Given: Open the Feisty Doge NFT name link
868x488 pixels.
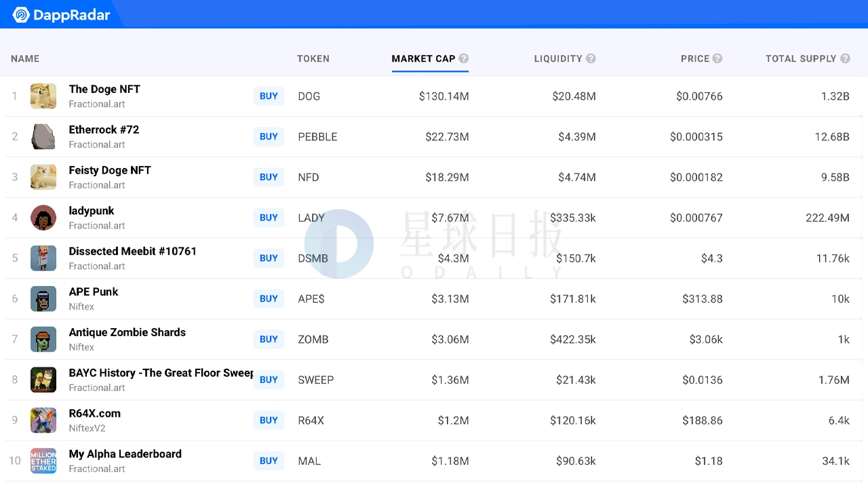Looking at the screenshot, I should (110, 170).
